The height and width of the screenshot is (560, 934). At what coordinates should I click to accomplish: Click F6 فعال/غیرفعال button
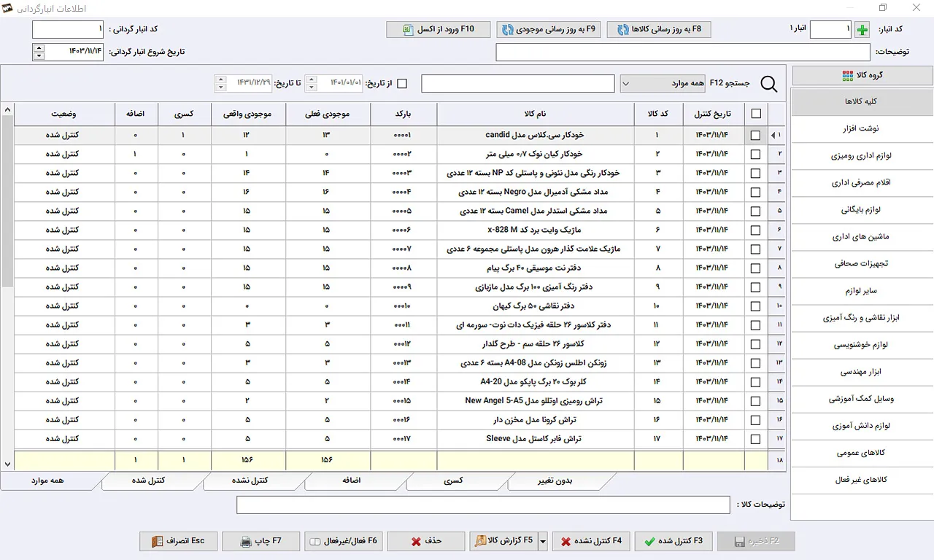[343, 541]
